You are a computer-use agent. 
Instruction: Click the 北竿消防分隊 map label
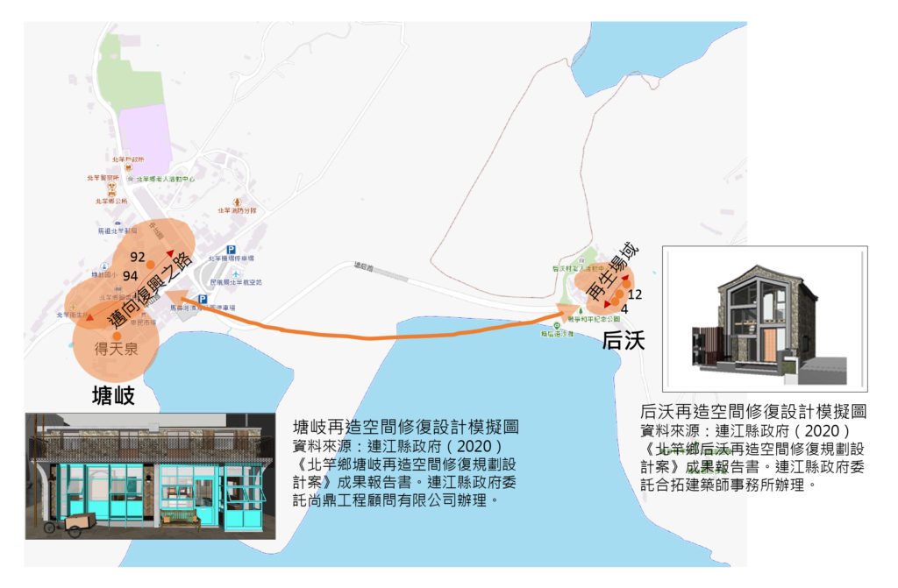[237, 210]
